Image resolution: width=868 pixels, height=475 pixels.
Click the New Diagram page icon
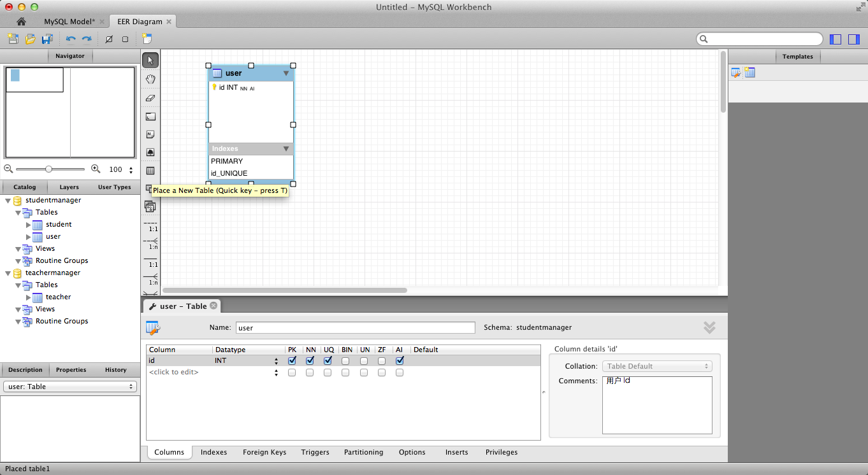point(147,39)
